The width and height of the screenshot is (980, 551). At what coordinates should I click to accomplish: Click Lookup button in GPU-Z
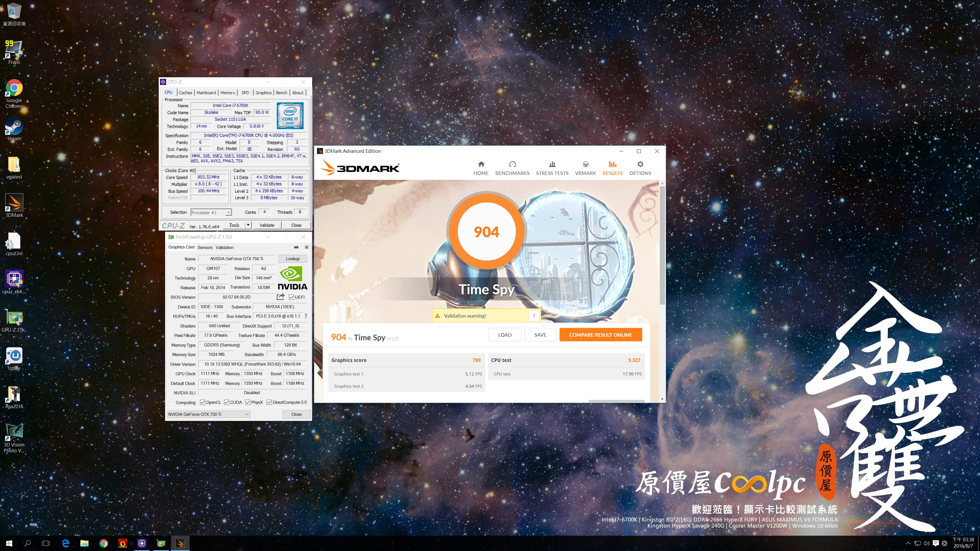[292, 259]
